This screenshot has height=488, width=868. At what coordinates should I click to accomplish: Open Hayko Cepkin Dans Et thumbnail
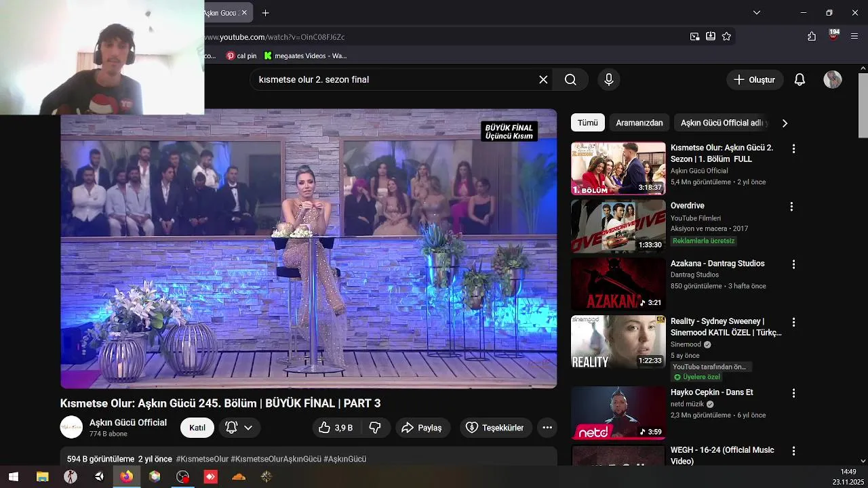click(x=618, y=413)
